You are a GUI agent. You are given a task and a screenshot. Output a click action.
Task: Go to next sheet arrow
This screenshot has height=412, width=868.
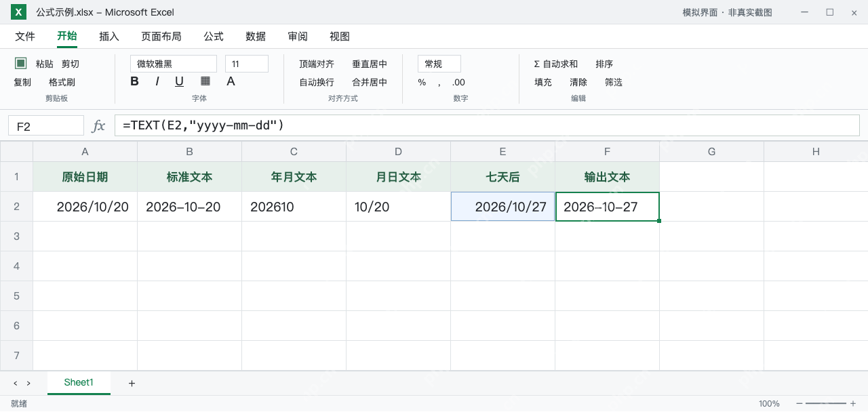[28, 384]
